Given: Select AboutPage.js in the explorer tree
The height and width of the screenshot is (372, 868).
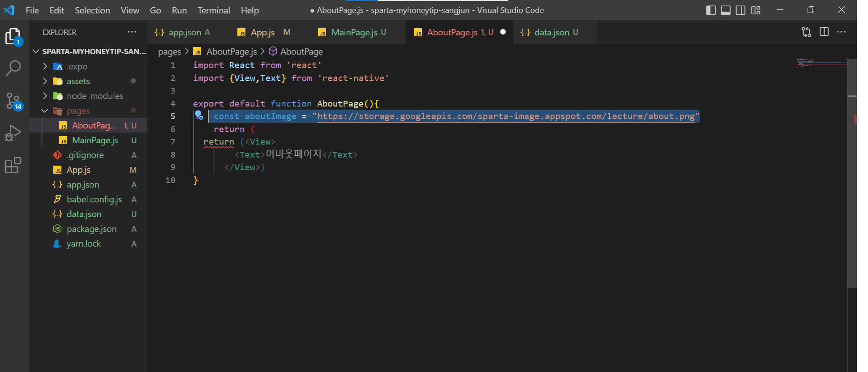Looking at the screenshot, I should point(88,125).
